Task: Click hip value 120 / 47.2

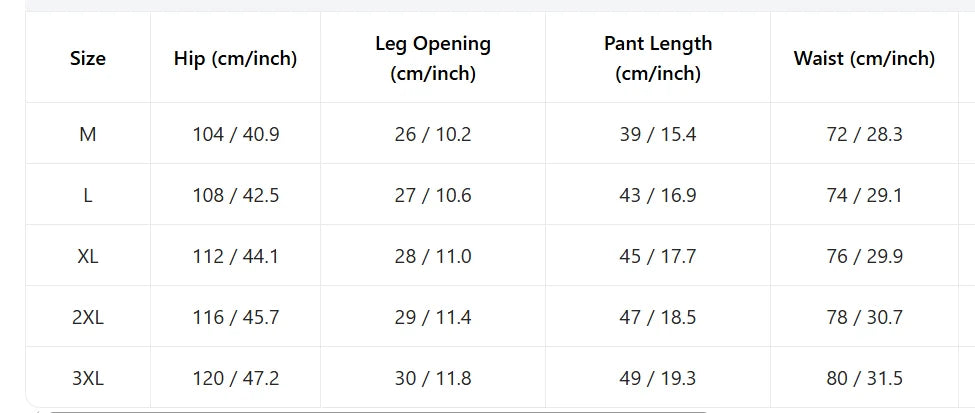Action: [x=236, y=378]
